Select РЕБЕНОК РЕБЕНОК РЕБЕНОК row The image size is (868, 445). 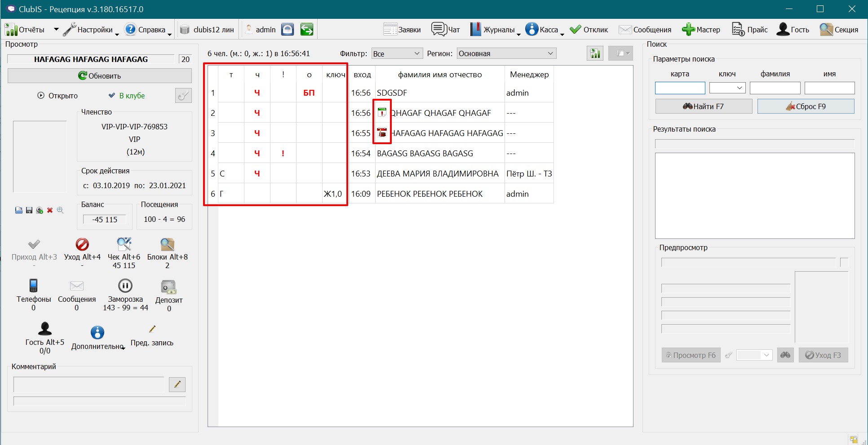[381, 194]
